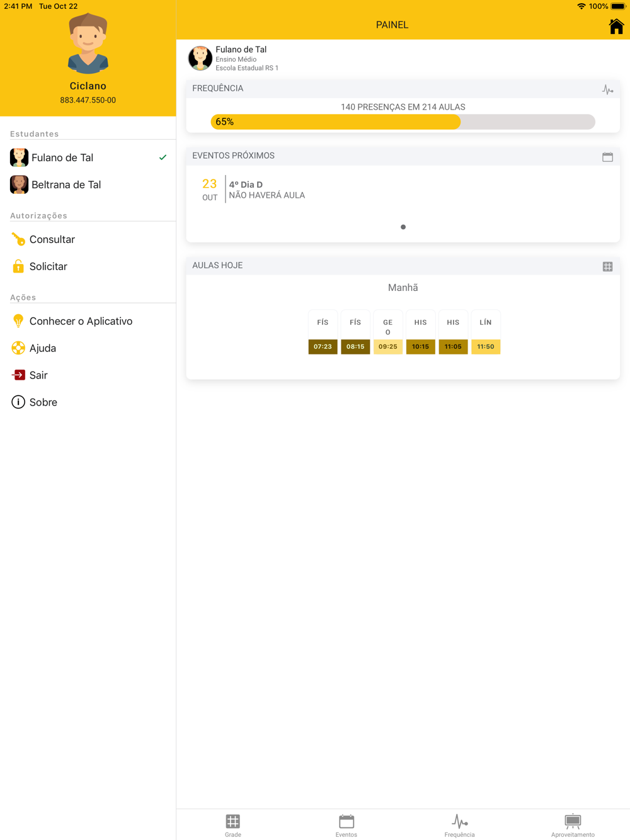Open Consultar authorizations
The width and height of the screenshot is (630, 840).
point(88,239)
